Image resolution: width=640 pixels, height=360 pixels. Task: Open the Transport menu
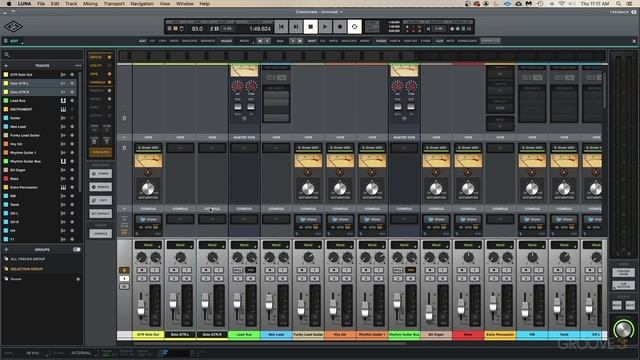(x=114, y=4)
